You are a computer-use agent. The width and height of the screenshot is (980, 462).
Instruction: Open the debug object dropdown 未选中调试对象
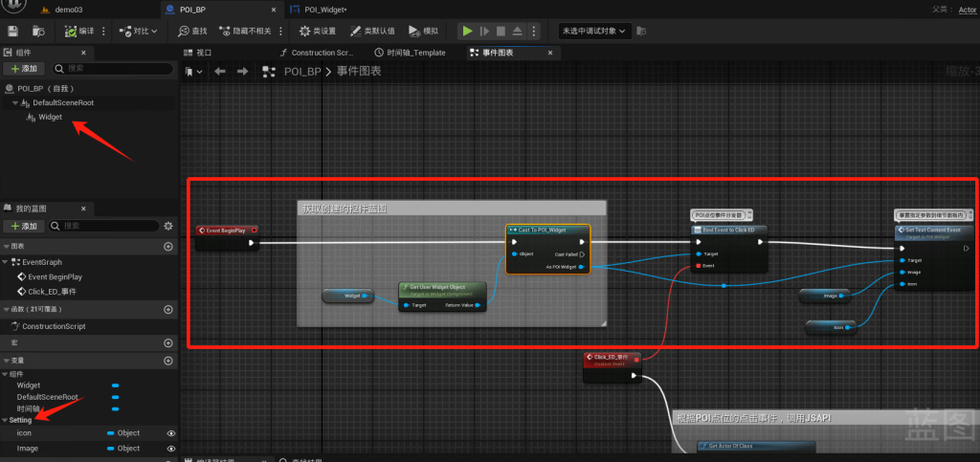[x=594, y=31]
